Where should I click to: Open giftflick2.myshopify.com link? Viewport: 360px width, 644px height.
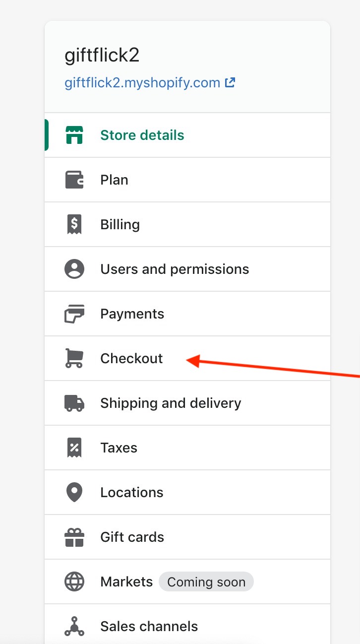(143, 82)
